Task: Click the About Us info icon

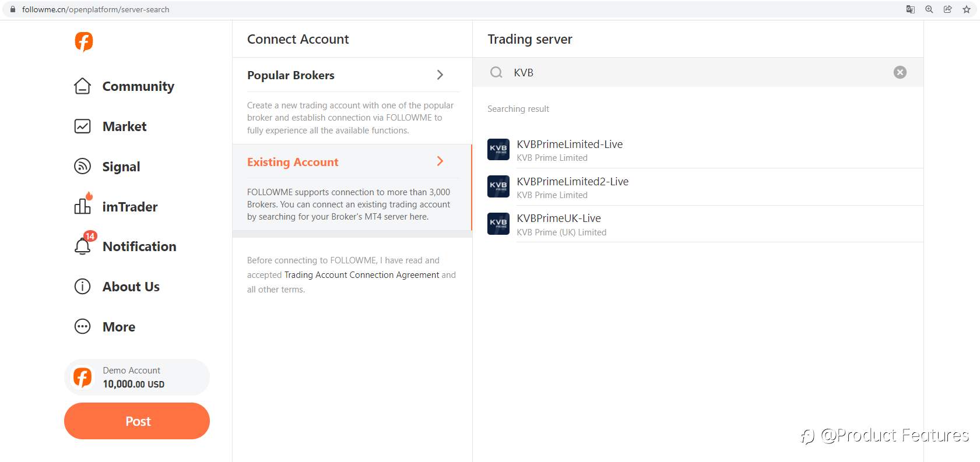Action: click(x=82, y=287)
